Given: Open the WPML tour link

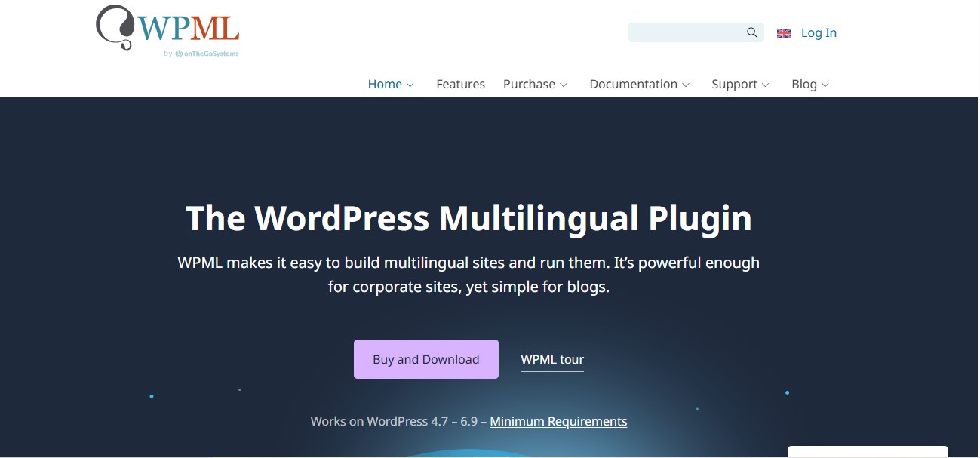Looking at the screenshot, I should pos(552,360).
